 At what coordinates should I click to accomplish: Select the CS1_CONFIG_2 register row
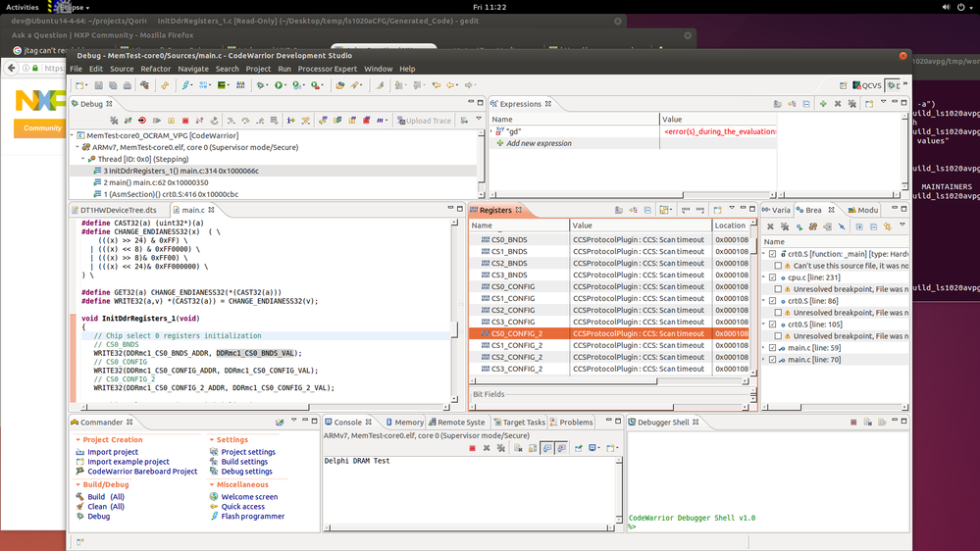tap(609, 345)
